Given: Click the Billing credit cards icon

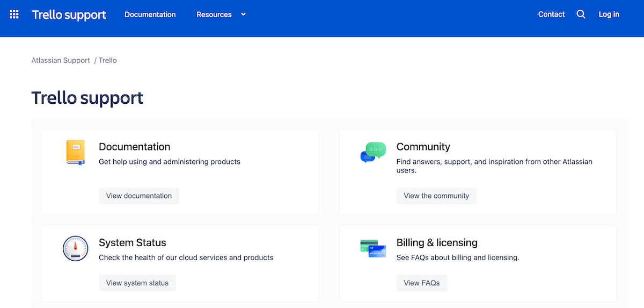Looking at the screenshot, I should 373,248.
